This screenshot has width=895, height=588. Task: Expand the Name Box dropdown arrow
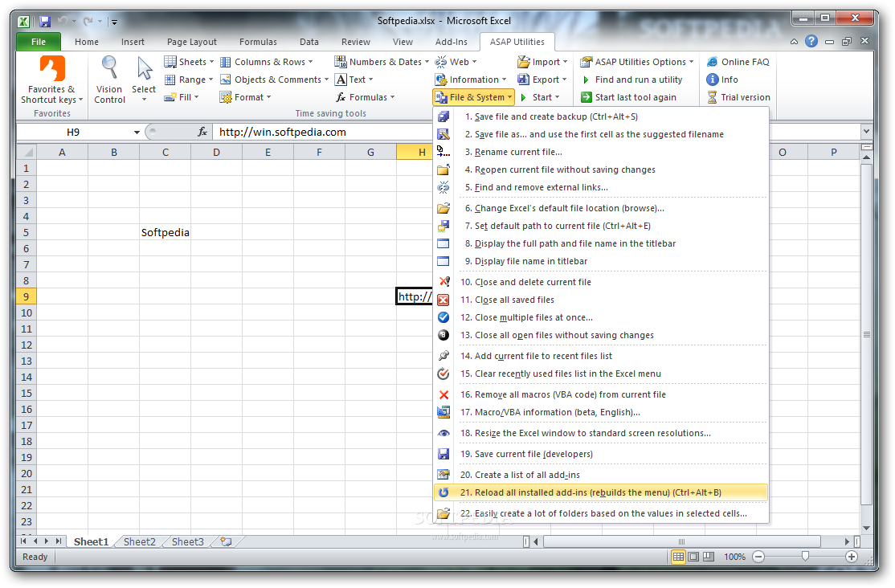tap(137, 133)
